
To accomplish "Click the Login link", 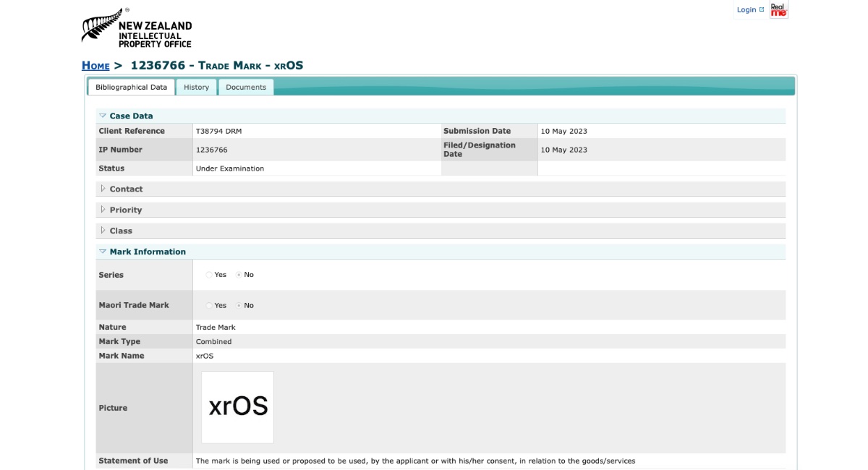I will click(x=745, y=9).
